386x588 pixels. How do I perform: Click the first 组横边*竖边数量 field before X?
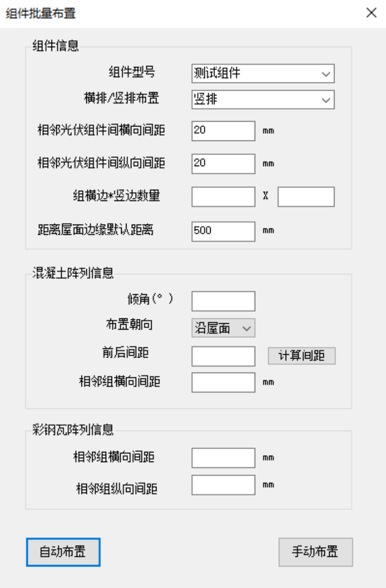pos(223,197)
